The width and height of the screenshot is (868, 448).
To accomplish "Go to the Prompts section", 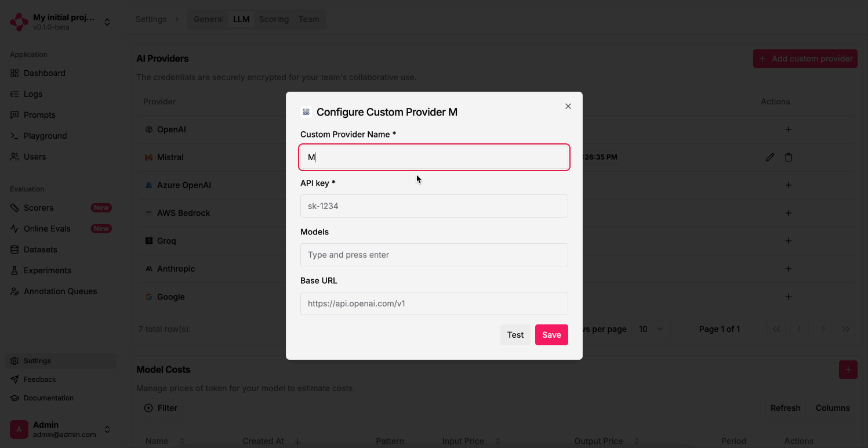I will click(38, 114).
